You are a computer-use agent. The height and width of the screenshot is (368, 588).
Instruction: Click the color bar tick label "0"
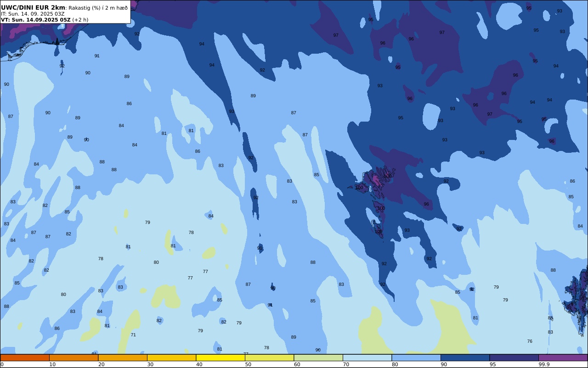click(2, 364)
